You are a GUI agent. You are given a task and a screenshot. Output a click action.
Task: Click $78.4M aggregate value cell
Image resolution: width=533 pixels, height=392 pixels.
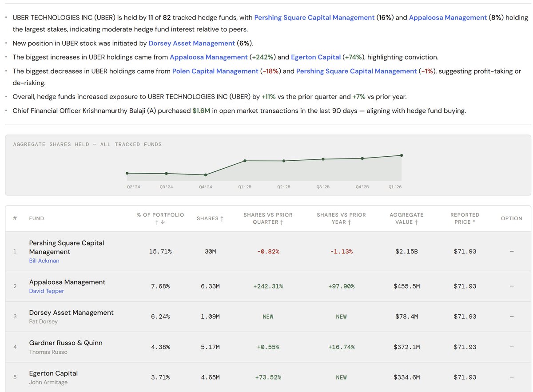[x=406, y=317]
